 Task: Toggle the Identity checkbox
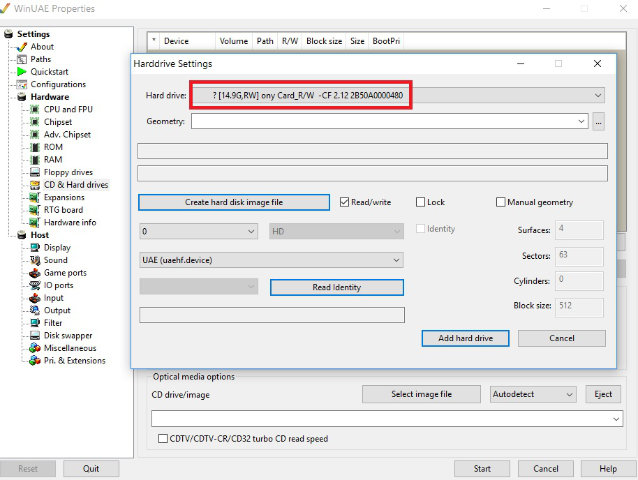click(420, 229)
